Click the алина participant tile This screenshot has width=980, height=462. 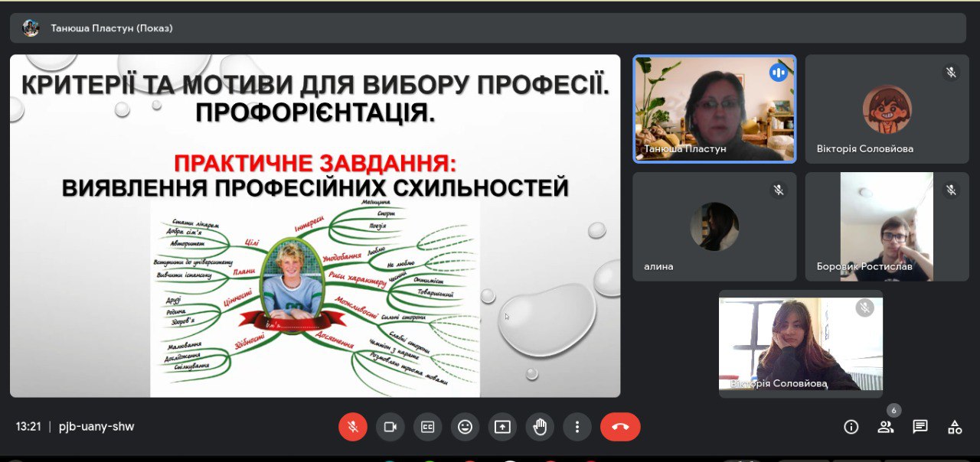[x=714, y=226]
